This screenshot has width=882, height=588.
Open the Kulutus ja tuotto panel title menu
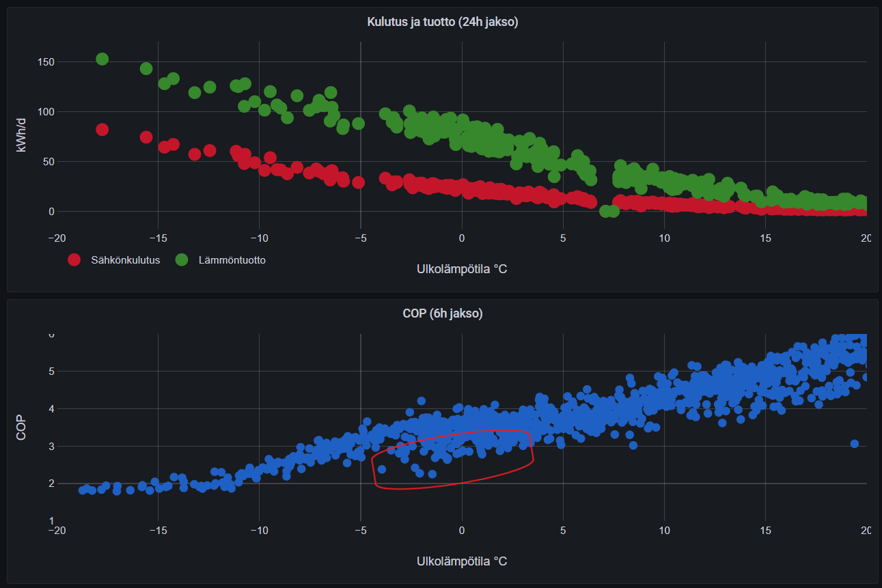(442, 22)
